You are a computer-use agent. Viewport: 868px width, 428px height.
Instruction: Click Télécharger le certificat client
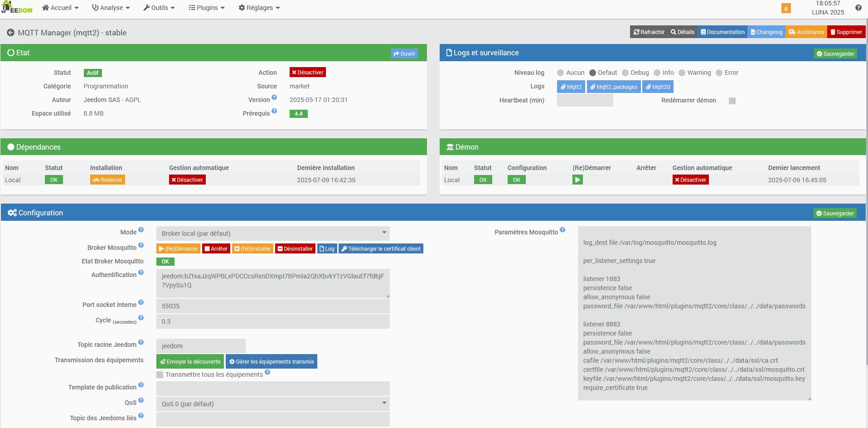tap(381, 248)
